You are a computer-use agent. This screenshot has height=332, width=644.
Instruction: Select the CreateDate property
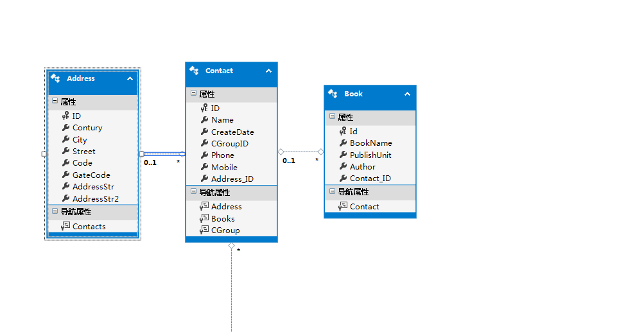[x=232, y=132]
